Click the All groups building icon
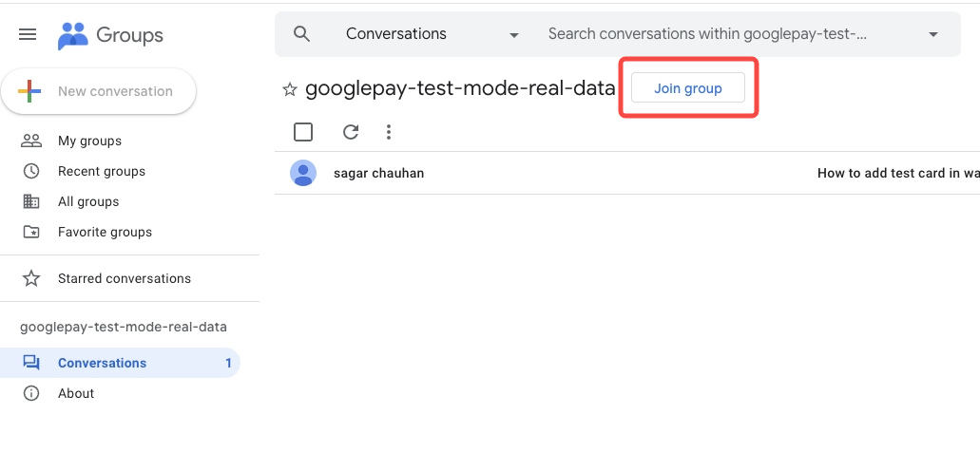980x471 pixels. point(31,201)
